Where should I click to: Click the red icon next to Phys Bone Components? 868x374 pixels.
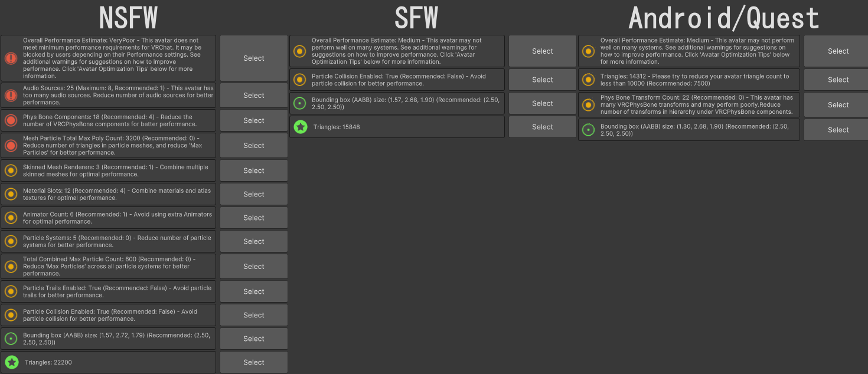click(11, 121)
